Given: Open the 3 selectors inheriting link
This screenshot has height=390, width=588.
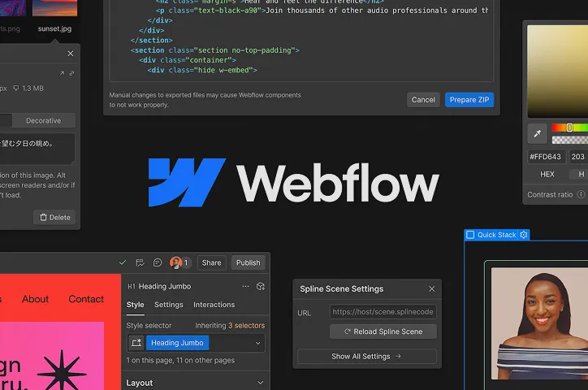Looking at the screenshot, I should coord(246,326).
